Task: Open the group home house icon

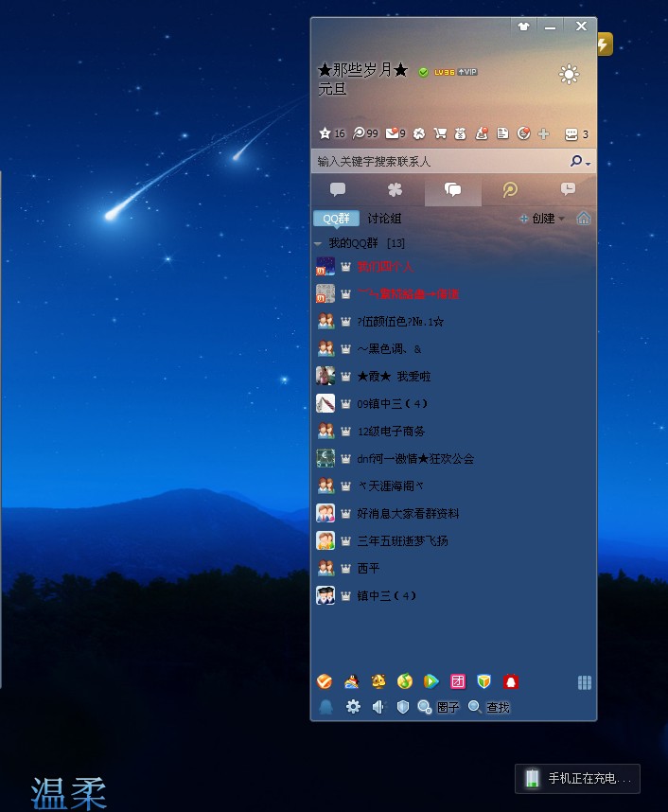Action: 584,219
